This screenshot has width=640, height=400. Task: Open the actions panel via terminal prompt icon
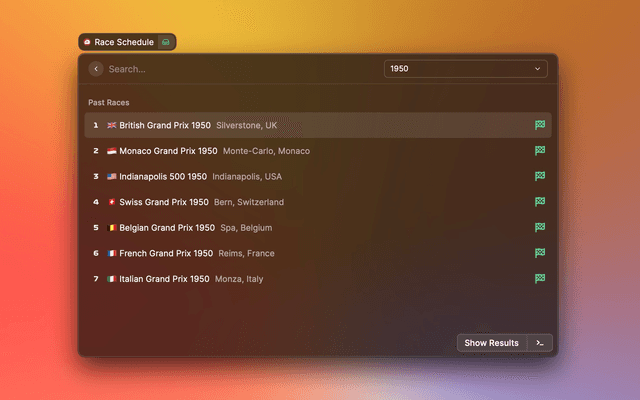pyautogui.click(x=540, y=343)
